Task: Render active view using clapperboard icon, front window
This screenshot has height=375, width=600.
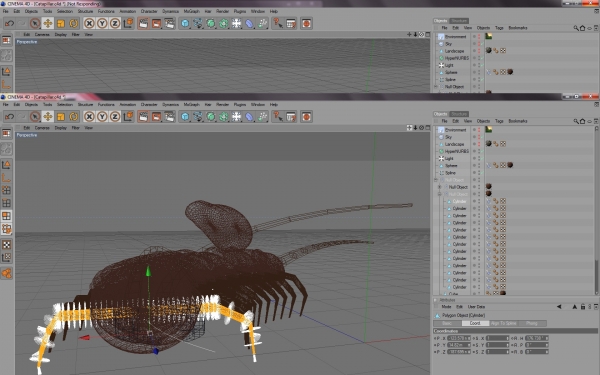Action: [143, 117]
